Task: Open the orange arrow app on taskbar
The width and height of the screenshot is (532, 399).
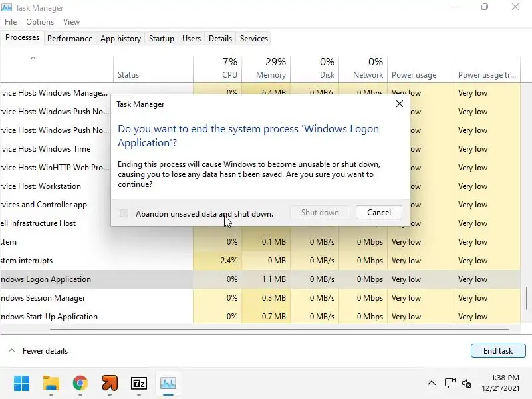Action: coord(109,384)
